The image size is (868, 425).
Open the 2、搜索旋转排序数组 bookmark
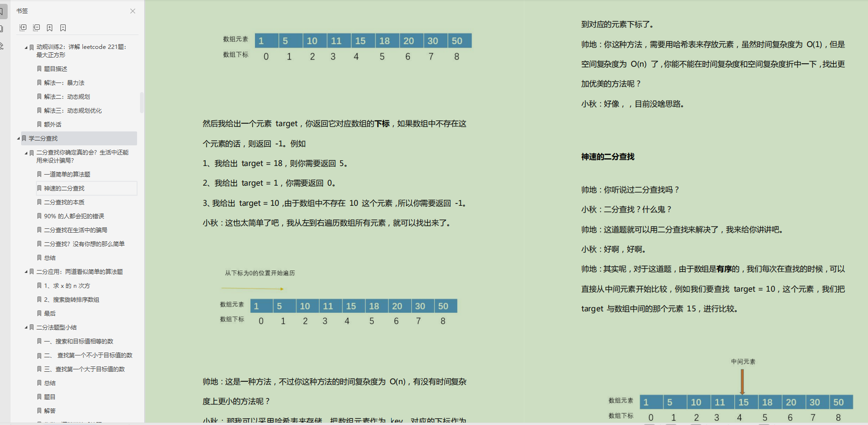pyautogui.click(x=72, y=299)
